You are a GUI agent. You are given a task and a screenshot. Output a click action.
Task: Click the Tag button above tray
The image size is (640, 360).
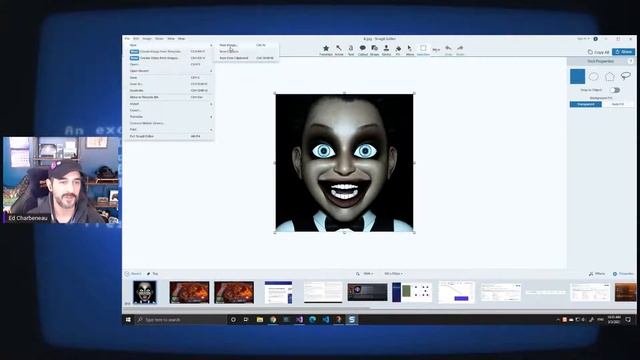(153, 274)
